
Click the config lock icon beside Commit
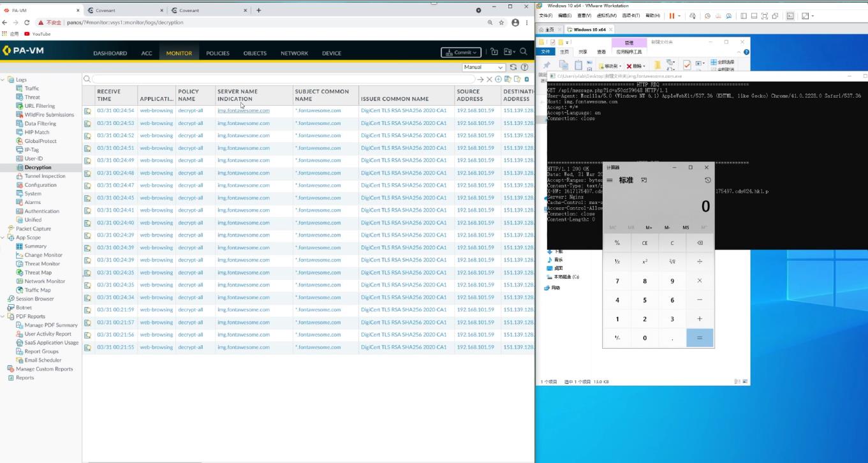(x=494, y=52)
